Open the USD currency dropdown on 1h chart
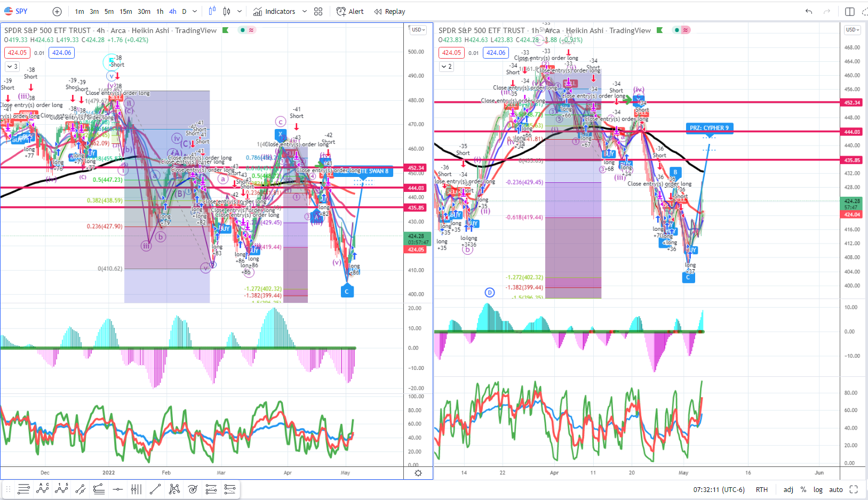Viewport: 868px width, 500px height. pyautogui.click(x=853, y=30)
